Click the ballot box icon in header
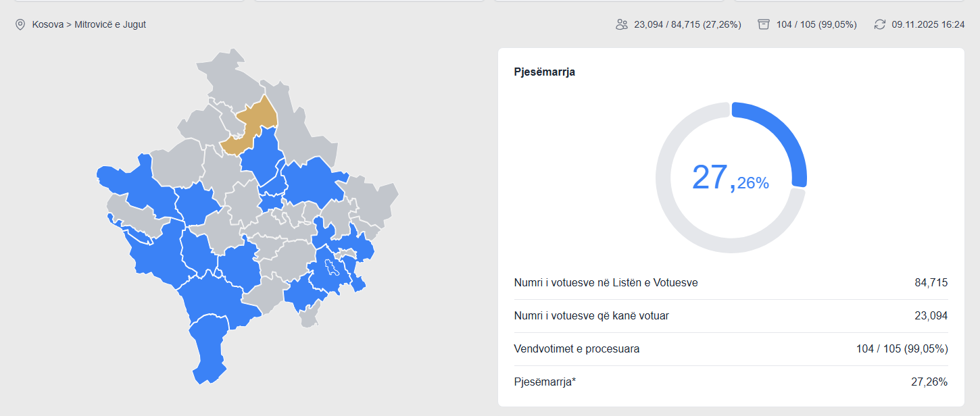 pos(764,25)
